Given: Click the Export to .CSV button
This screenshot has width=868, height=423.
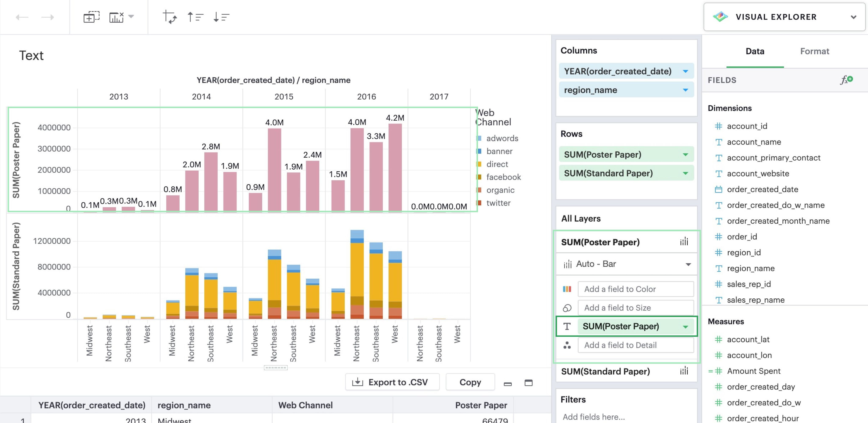Looking at the screenshot, I should pyautogui.click(x=392, y=382).
